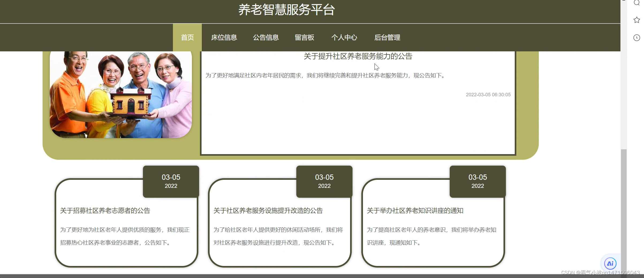
Task: Open 关于举办社区养老知识讲座的通知 card title
Action: tap(415, 211)
